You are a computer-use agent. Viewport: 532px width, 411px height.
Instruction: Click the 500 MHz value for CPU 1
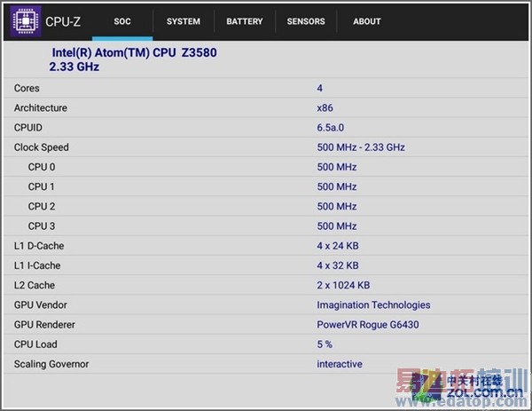pos(337,186)
